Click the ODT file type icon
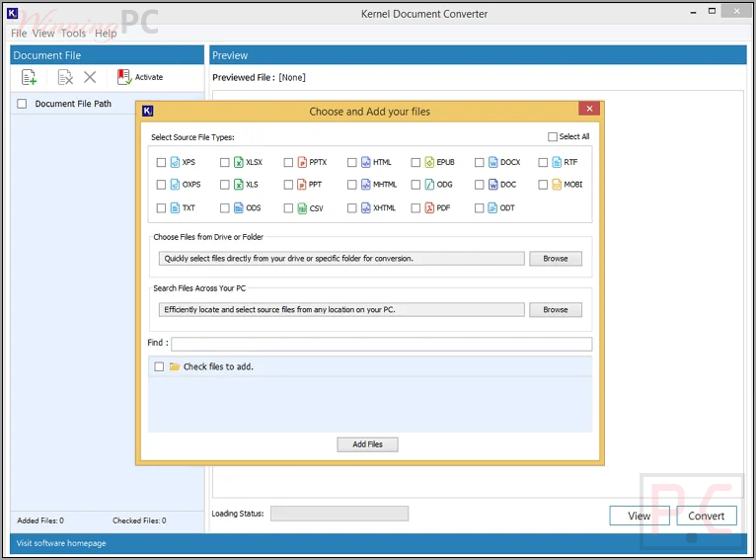Image resolution: width=756 pixels, height=560 pixels. [493, 207]
